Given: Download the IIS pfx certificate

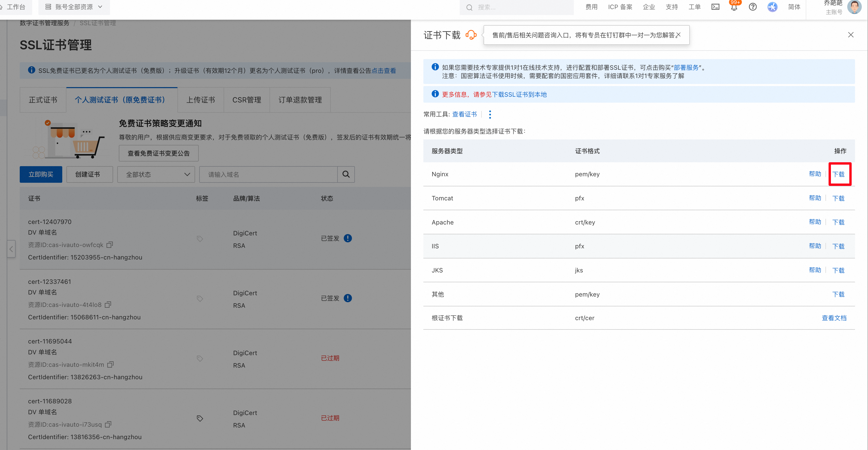Looking at the screenshot, I should click(x=838, y=246).
